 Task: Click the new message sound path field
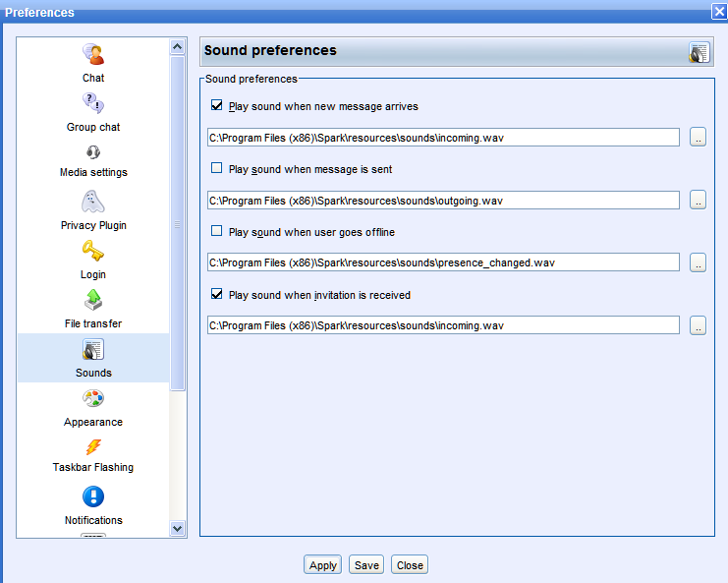443,138
